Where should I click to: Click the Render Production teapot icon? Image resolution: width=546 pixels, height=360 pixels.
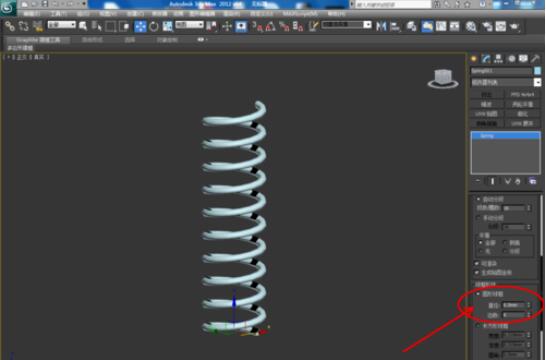pos(514,26)
